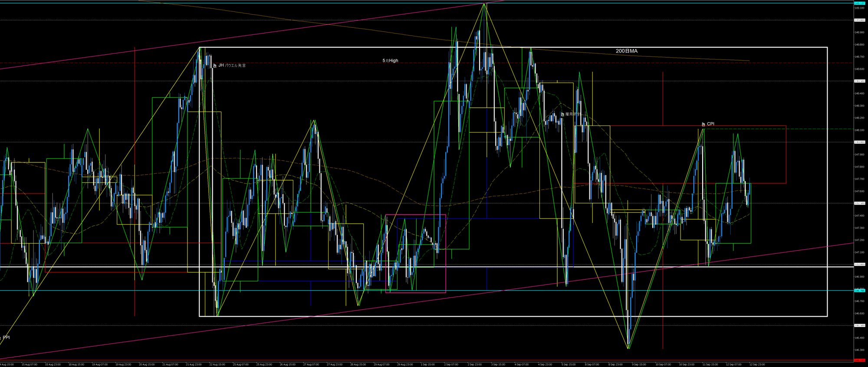Viewport: 868px width, 367px height.
Task: Click the 10 Sep 07:00 time label
Action: tap(663, 364)
